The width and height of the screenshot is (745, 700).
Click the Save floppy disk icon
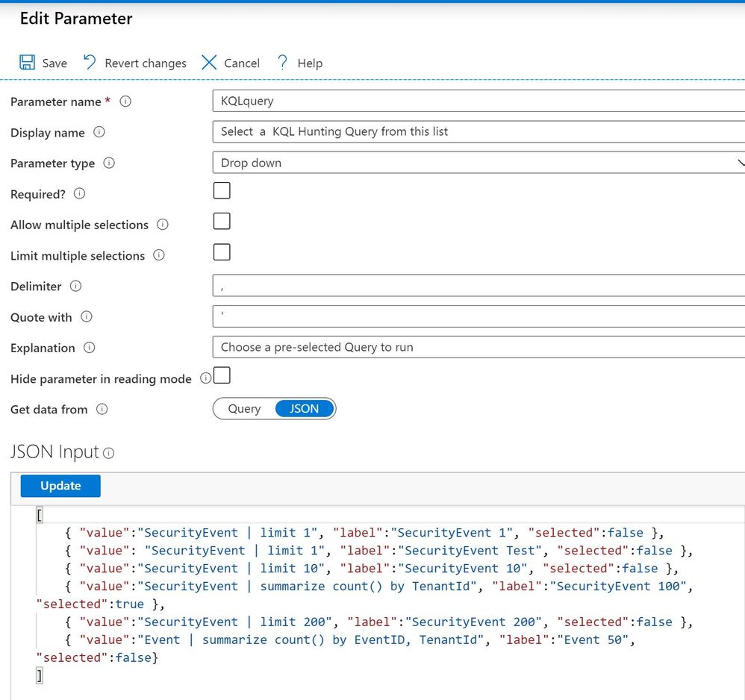pos(27,62)
